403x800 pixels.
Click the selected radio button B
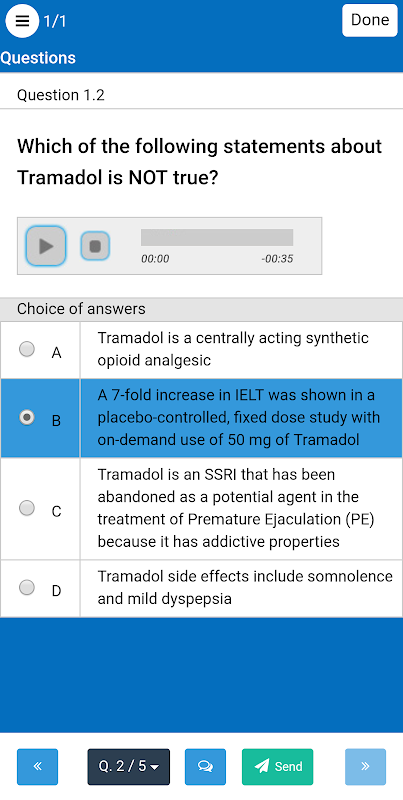tap(27, 418)
